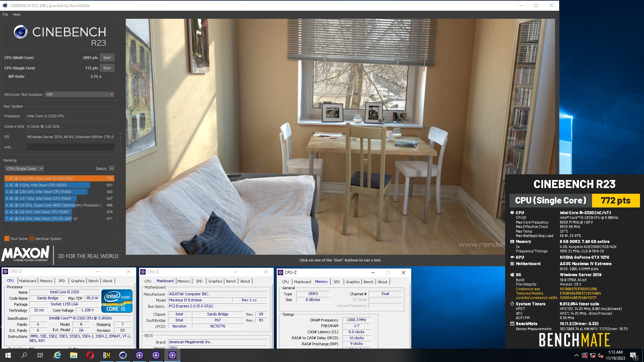Select ranking row Intel Xeon CPU E5440
The height and width of the screenshot is (362, 644).
(x=59, y=192)
